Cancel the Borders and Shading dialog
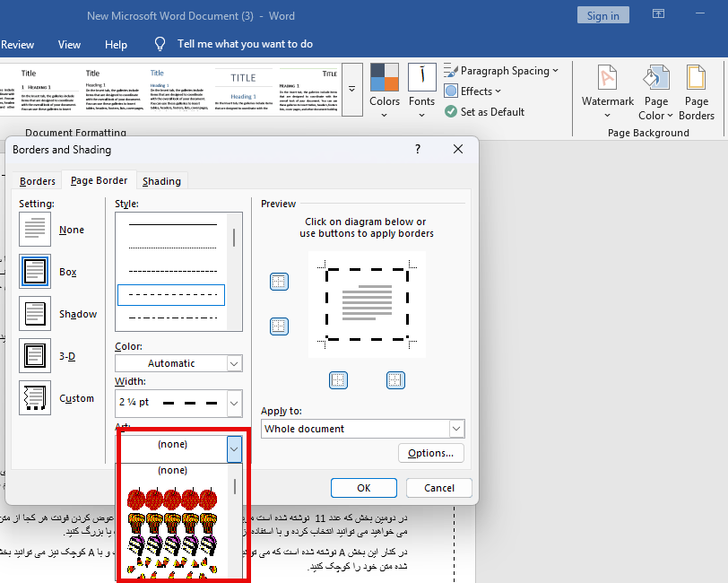This screenshot has height=583, width=728. [439, 488]
